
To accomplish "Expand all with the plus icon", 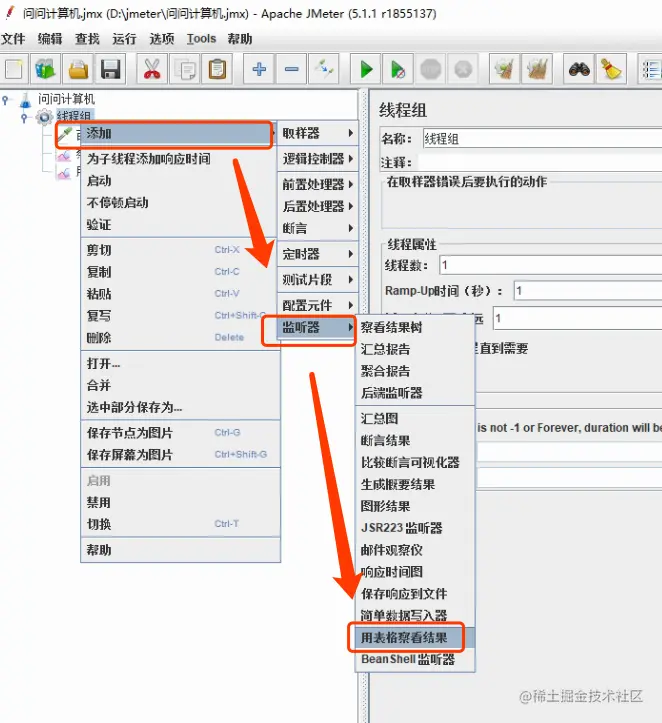I will 259,70.
